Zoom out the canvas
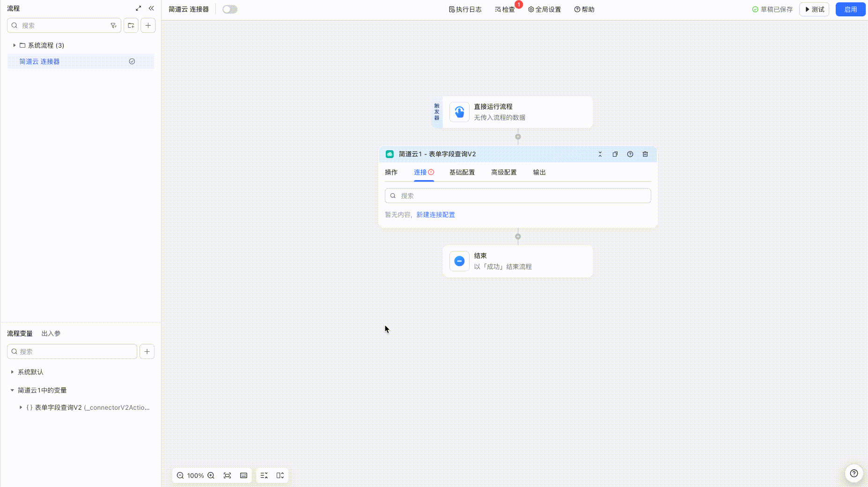Image resolution: width=868 pixels, height=487 pixels. click(x=180, y=475)
